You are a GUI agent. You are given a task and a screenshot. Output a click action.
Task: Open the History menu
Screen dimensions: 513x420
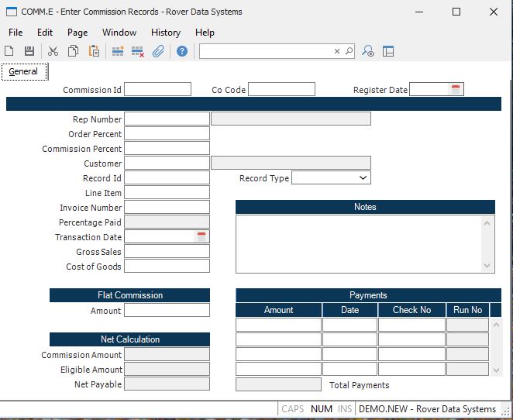(x=165, y=33)
